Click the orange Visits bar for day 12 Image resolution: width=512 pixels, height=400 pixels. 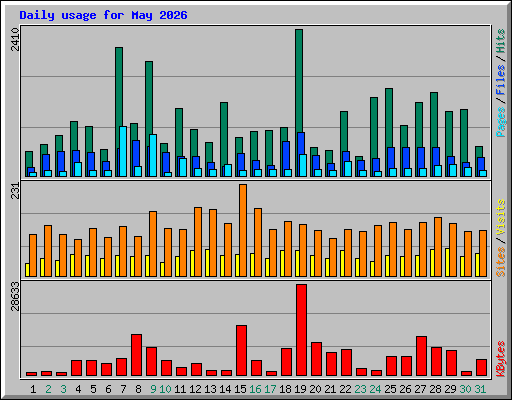(x=198, y=242)
